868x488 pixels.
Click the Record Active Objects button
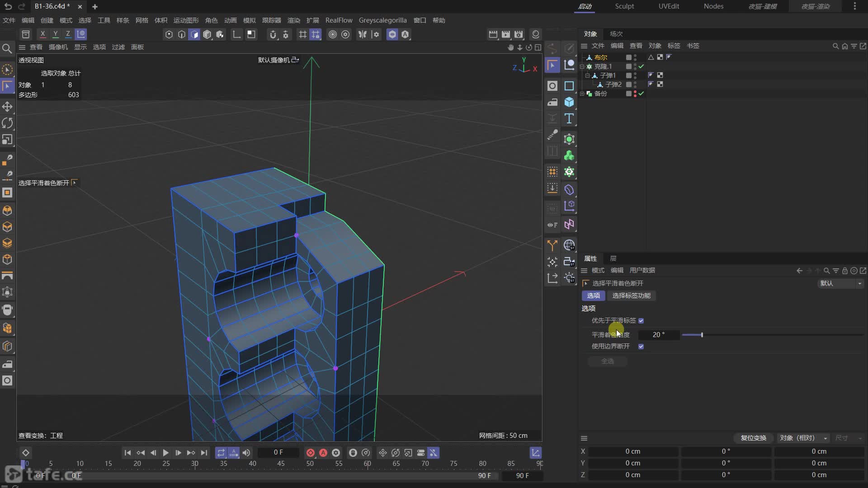click(310, 453)
